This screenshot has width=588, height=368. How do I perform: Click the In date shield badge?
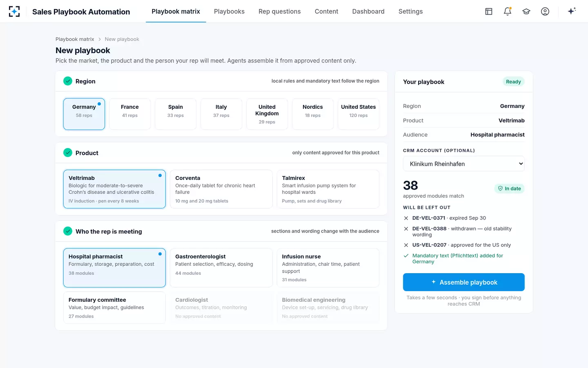(x=509, y=188)
